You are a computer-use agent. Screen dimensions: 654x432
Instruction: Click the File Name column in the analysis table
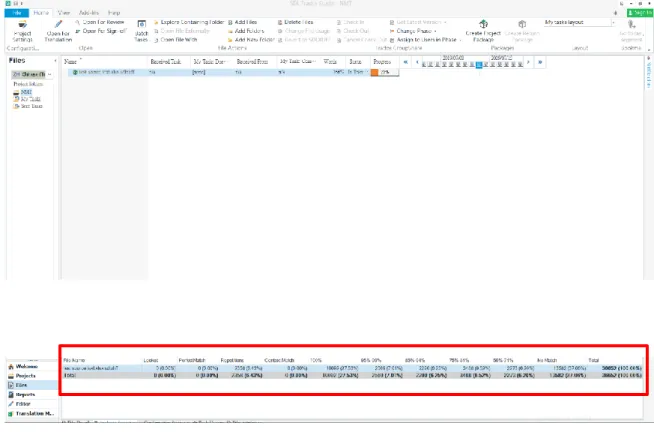pos(74,360)
